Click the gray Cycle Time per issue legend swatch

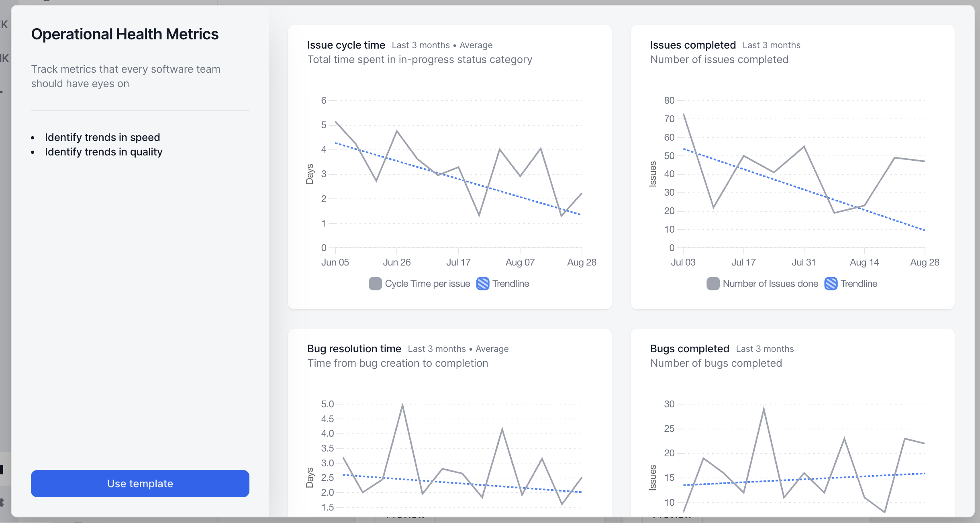[375, 284]
